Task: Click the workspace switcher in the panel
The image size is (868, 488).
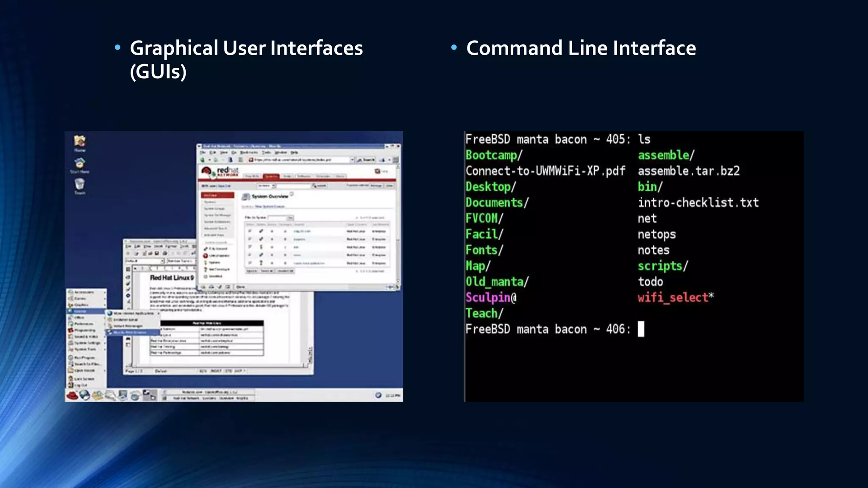Action: pos(149,395)
